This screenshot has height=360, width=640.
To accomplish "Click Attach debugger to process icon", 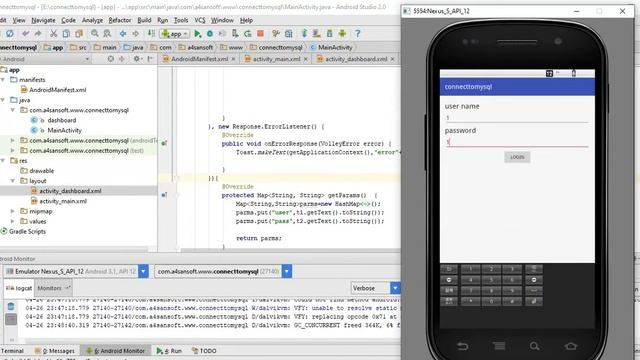I will coord(235,33).
